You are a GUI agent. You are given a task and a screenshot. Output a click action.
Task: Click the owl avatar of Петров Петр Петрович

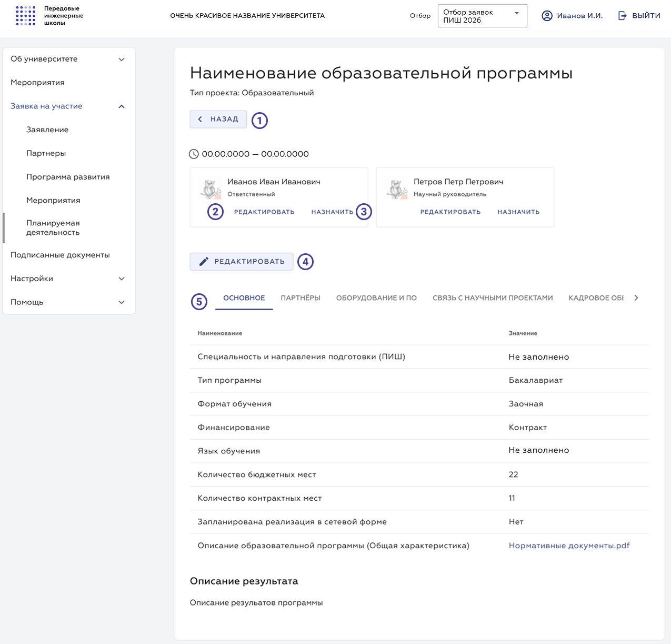click(x=397, y=189)
